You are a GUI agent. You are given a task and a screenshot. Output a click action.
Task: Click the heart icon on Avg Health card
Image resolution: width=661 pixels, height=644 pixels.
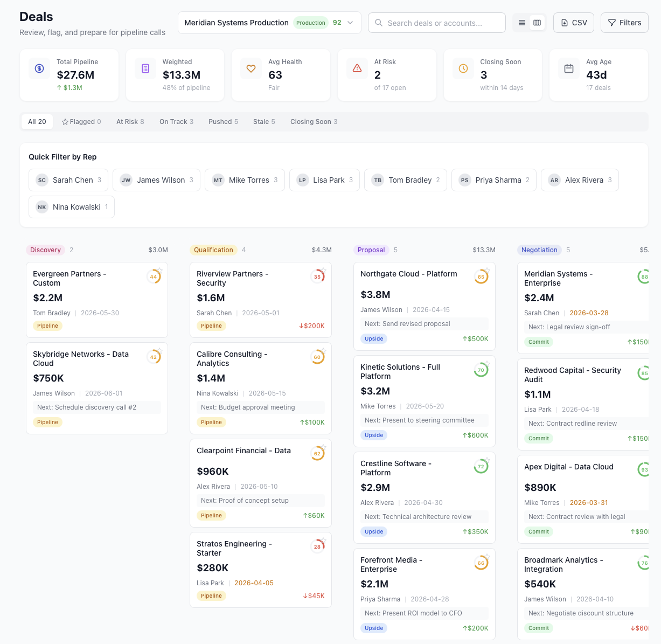point(251,68)
